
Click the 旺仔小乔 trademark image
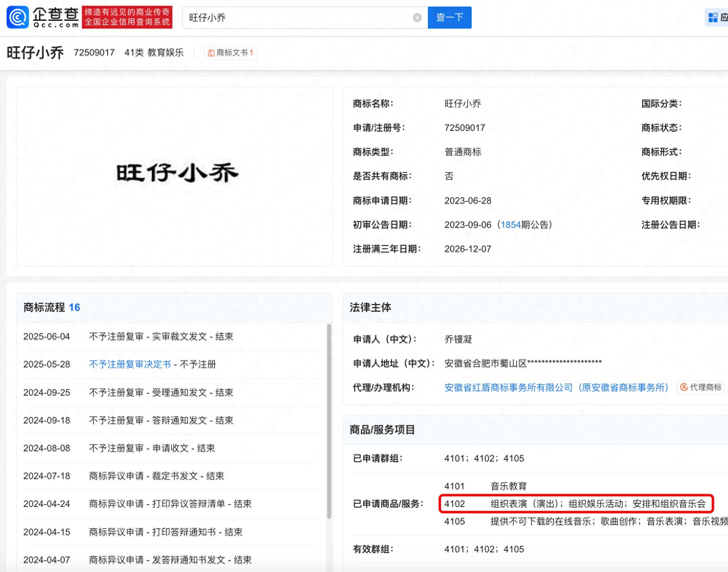point(177,173)
